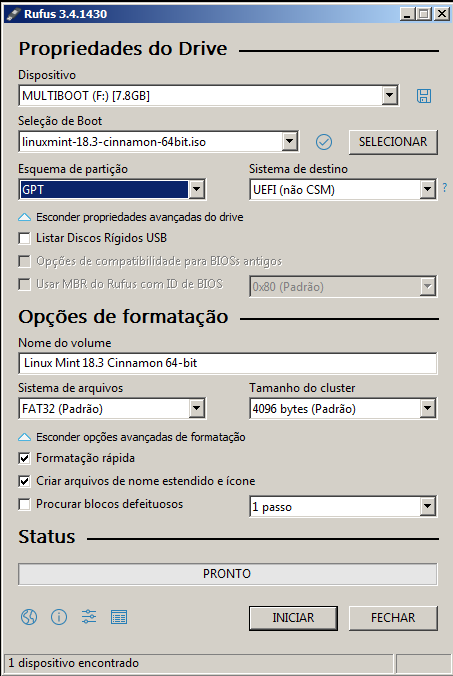
Task: Open the Esquema de partição GPT dropdown
Action: (x=112, y=189)
